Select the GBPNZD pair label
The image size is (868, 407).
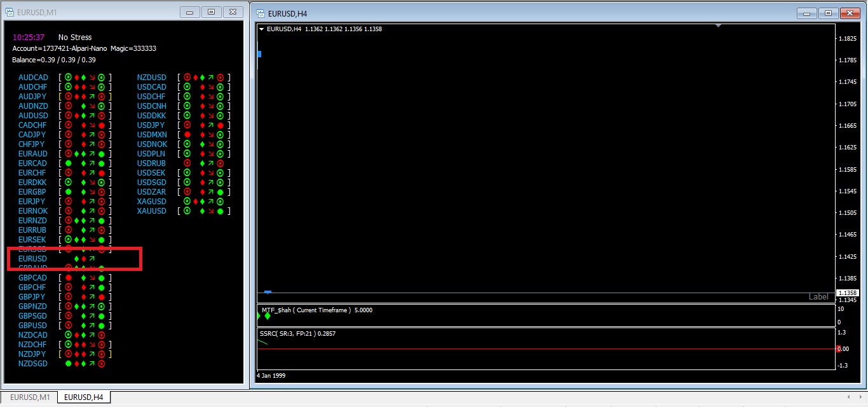[x=33, y=307]
